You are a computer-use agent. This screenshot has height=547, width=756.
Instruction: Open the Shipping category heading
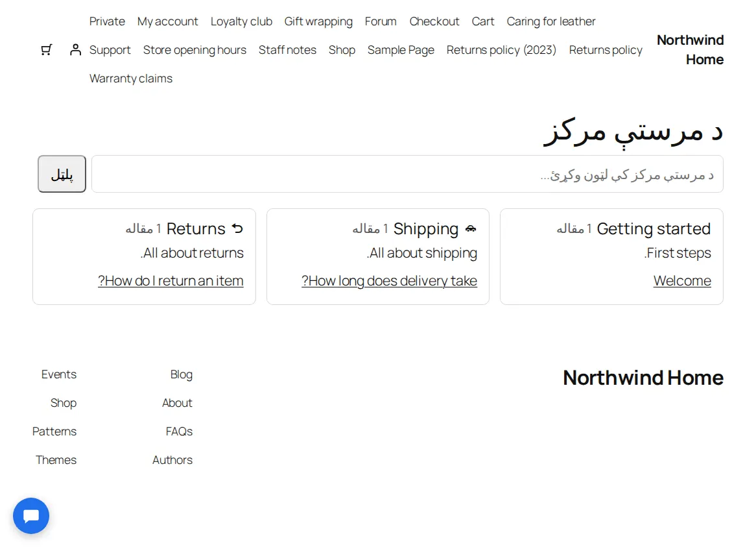tap(426, 228)
